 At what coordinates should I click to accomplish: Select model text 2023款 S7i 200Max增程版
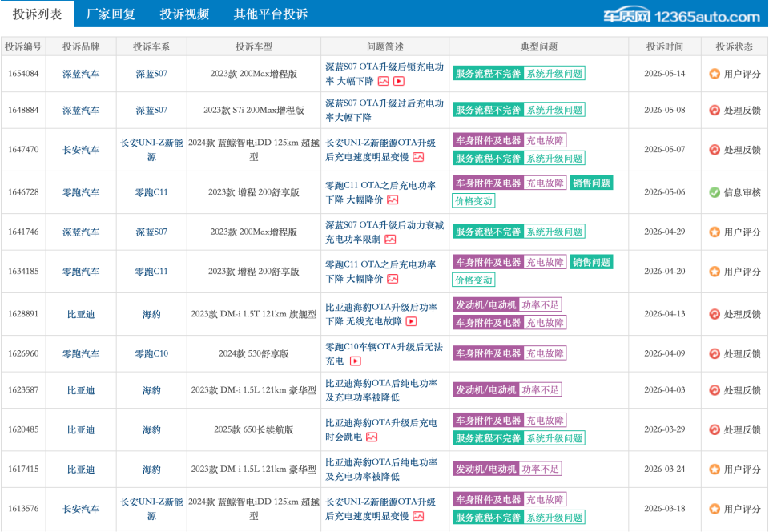tap(254, 111)
